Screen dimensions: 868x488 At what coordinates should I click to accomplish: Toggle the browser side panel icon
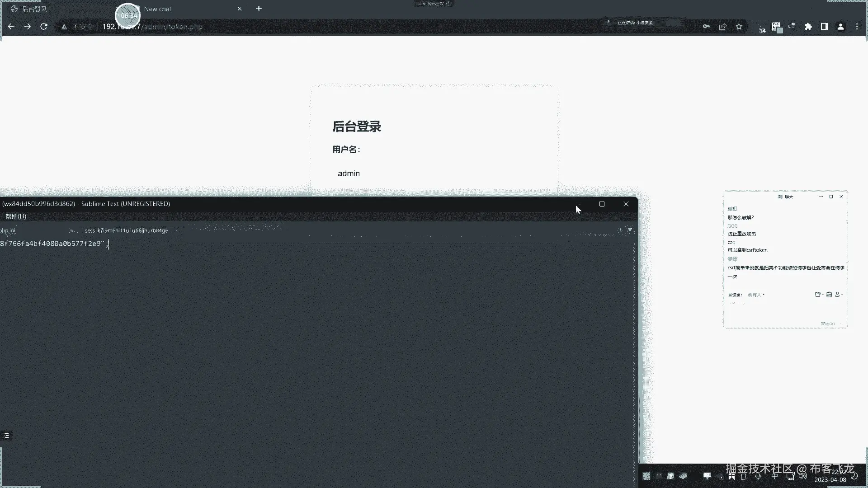(x=825, y=27)
